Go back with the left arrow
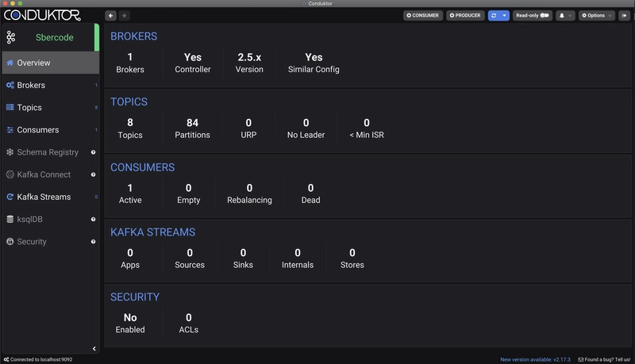 [x=110, y=15]
